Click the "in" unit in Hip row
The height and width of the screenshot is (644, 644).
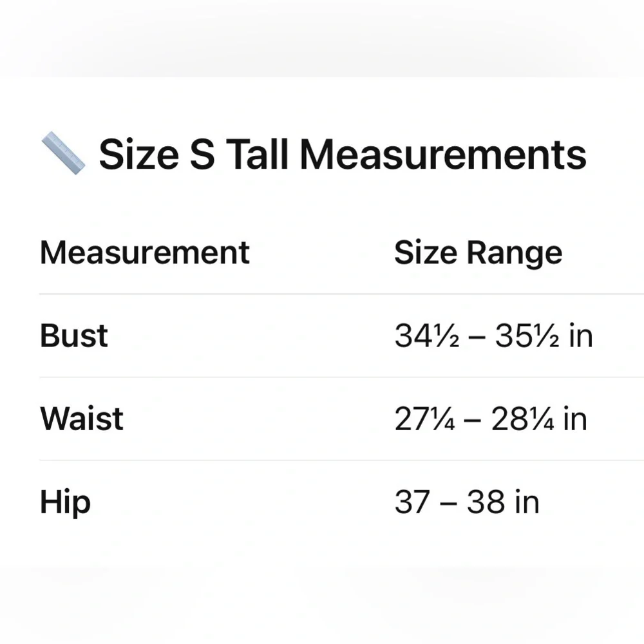point(527,502)
